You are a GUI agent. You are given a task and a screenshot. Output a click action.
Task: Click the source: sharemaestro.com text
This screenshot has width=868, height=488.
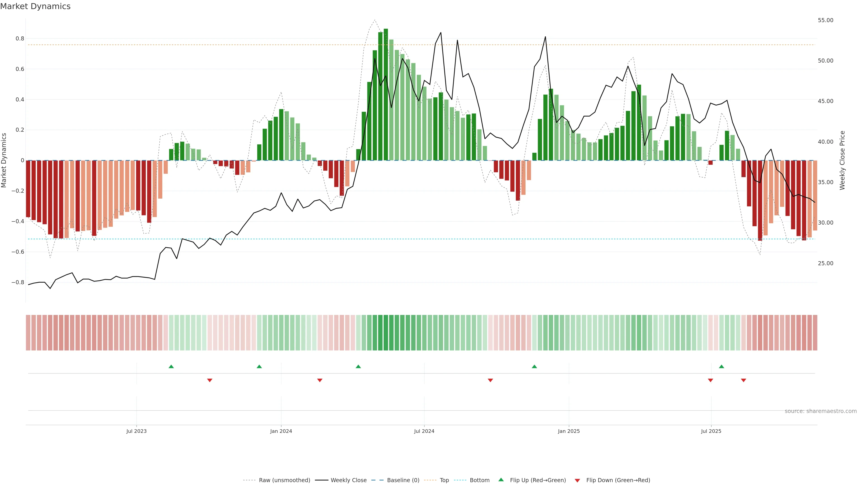click(x=821, y=411)
